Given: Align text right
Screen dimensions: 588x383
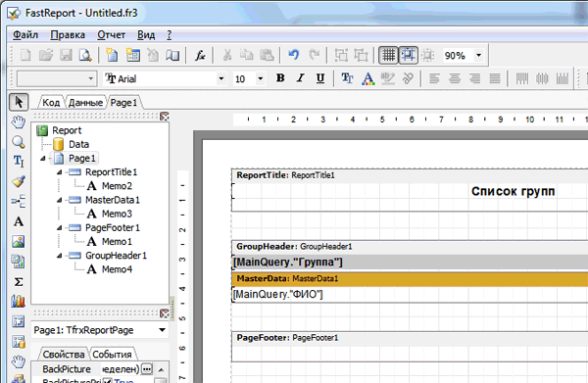Looking at the screenshot, I should [x=474, y=78].
